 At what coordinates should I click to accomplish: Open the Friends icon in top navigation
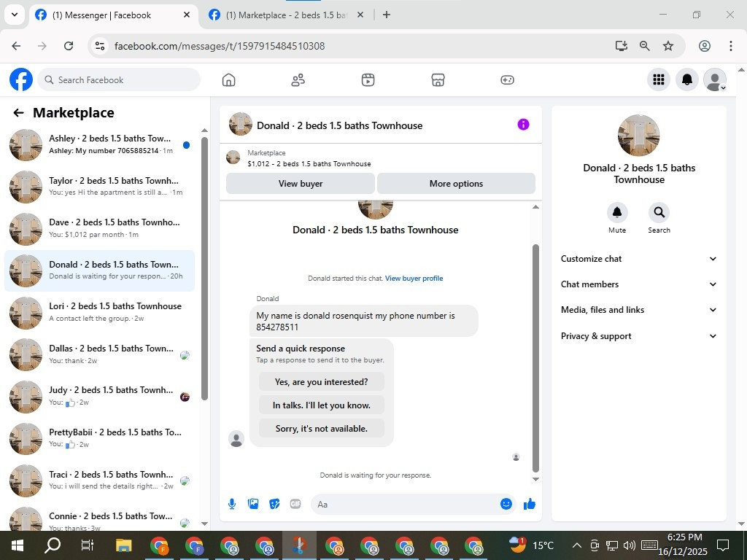pyautogui.click(x=298, y=80)
